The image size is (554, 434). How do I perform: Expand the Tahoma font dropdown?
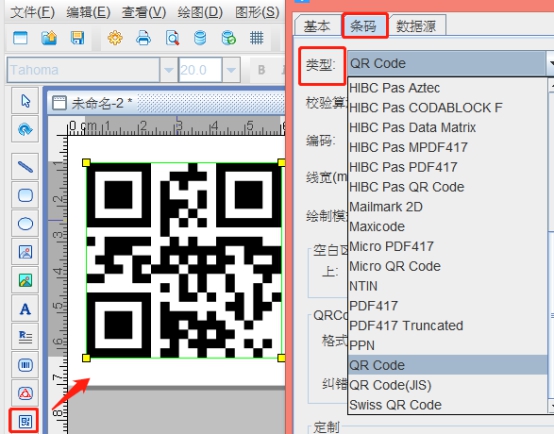point(169,70)
